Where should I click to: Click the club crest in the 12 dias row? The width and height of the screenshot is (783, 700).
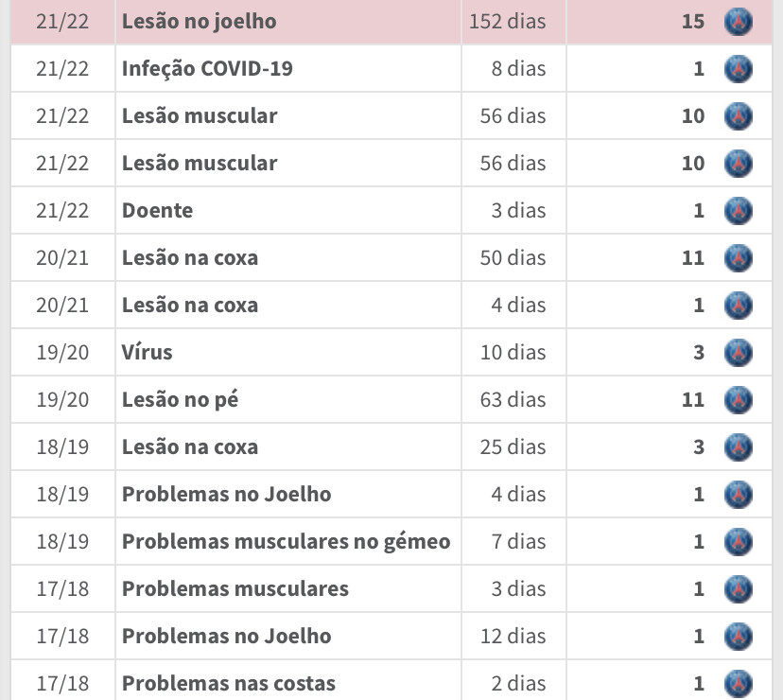(x=738, y=636)
